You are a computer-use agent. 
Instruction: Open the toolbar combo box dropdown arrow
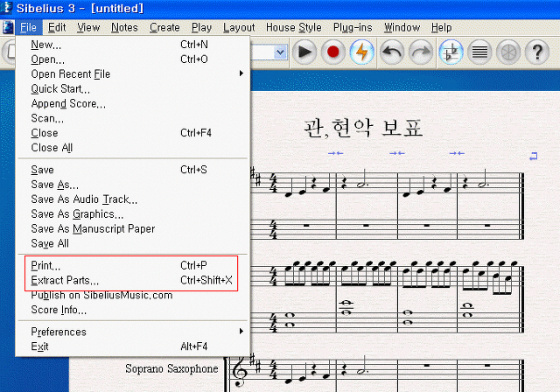click(x=281, y=52)
